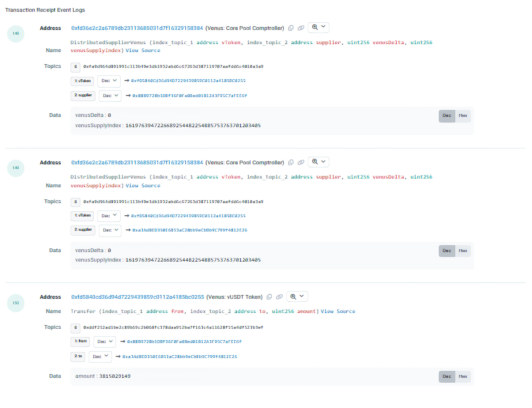Select venusSupplyIndex value in log 149
Screen dimensions: 532x408
coord(193,260)
